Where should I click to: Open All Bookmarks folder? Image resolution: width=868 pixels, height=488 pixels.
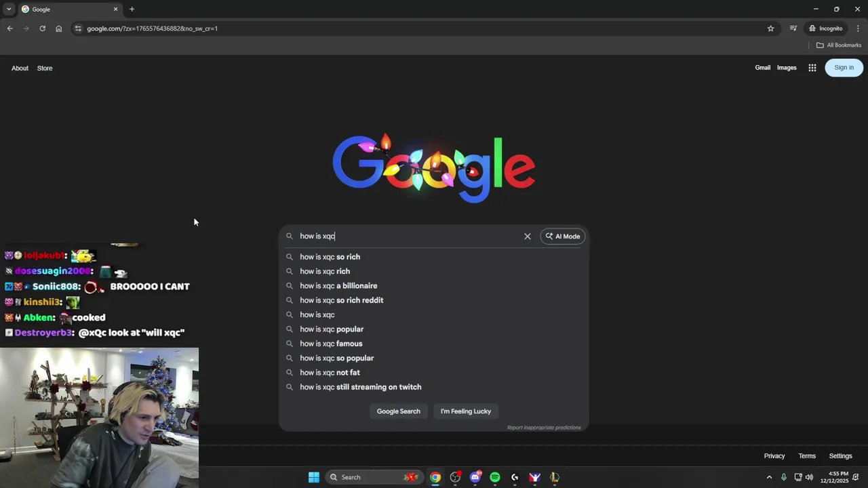click(838, 45)
